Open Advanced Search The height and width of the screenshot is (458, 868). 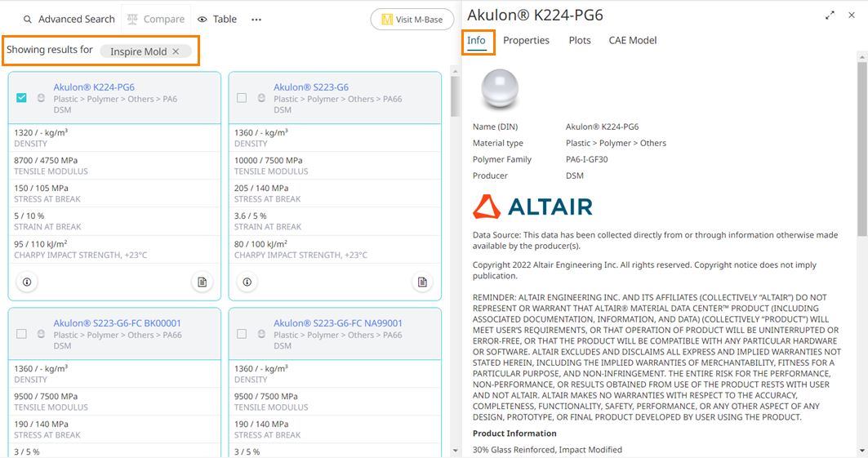click(69, 19)
